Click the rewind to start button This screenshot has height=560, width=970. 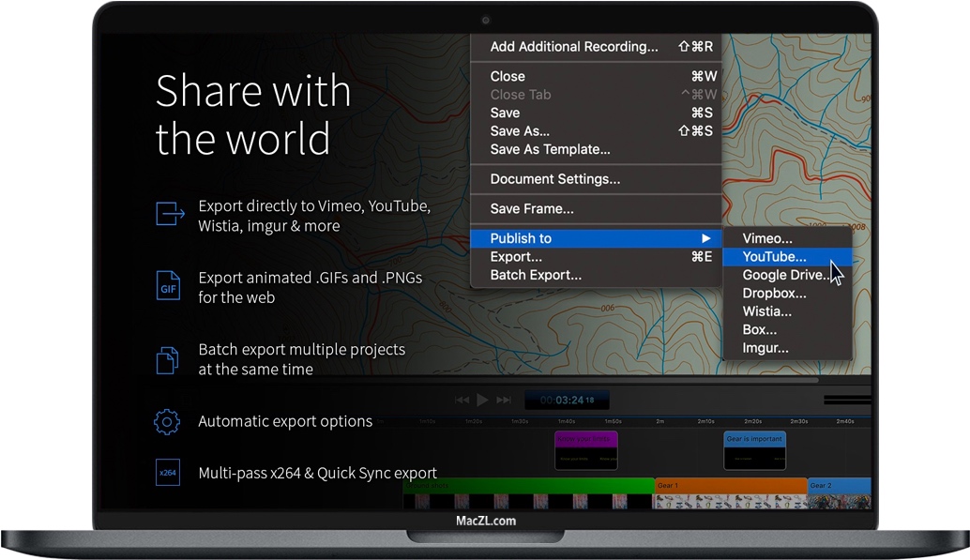(462, 400)
